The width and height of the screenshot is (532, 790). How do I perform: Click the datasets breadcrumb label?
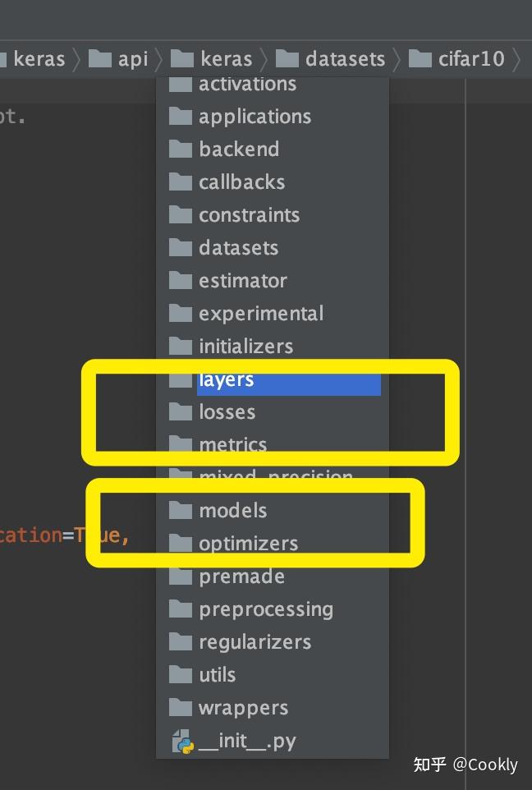point(345,59)
